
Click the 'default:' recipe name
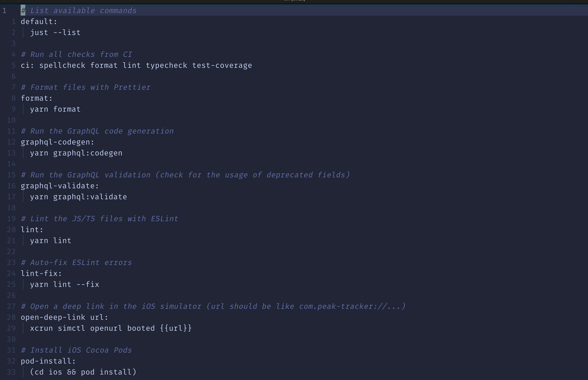39,22
